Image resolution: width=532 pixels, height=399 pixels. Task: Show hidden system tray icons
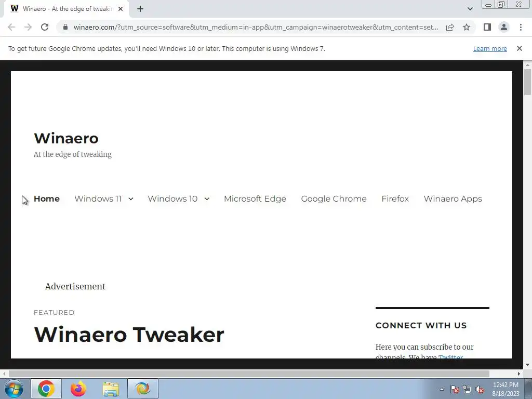tap(442, 389)
